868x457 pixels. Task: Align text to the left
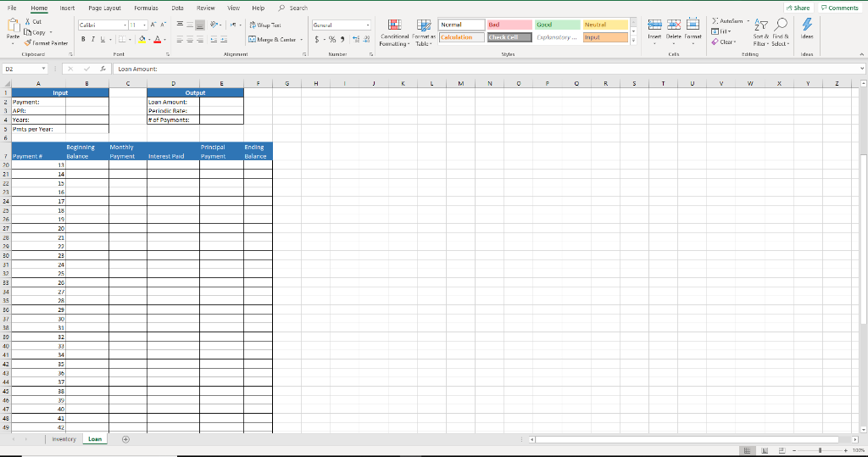[x=180, y=39]
